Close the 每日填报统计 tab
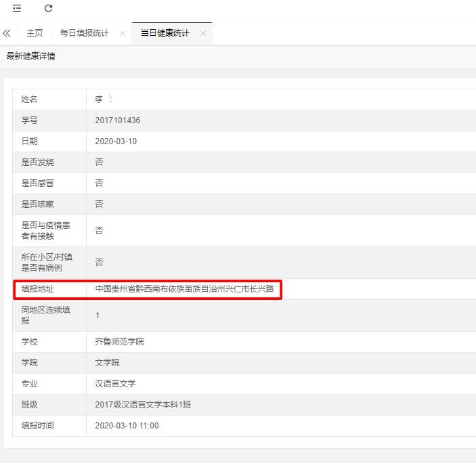 [x=123, y=34]
